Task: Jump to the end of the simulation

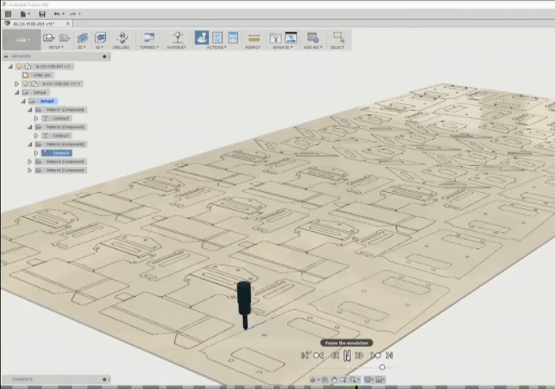Action: pyautogui.click(x=389, y=355)
